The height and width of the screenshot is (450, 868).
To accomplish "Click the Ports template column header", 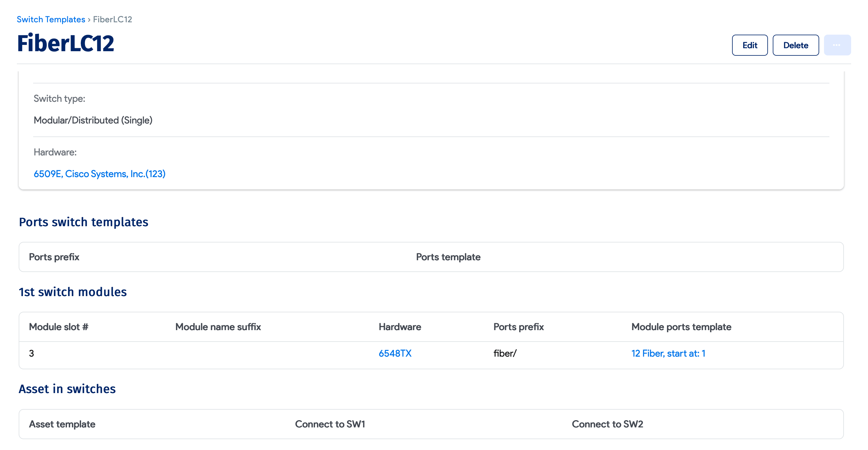I will click(x=448, y=257).
